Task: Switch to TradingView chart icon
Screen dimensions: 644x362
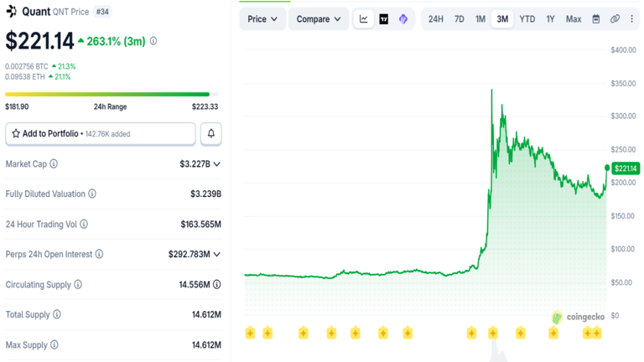Action: coord(383,19)
